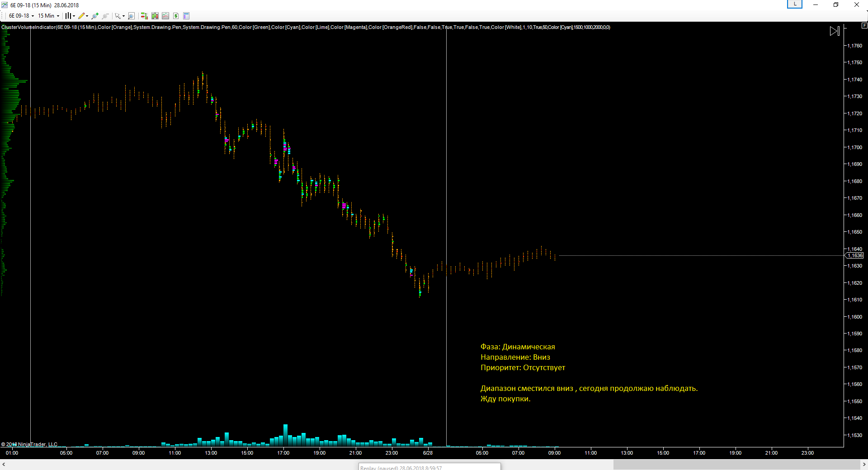Screen dimensions: 868x470
Task: Click the toolbar grip handle
Action: [x=2, y=16]
